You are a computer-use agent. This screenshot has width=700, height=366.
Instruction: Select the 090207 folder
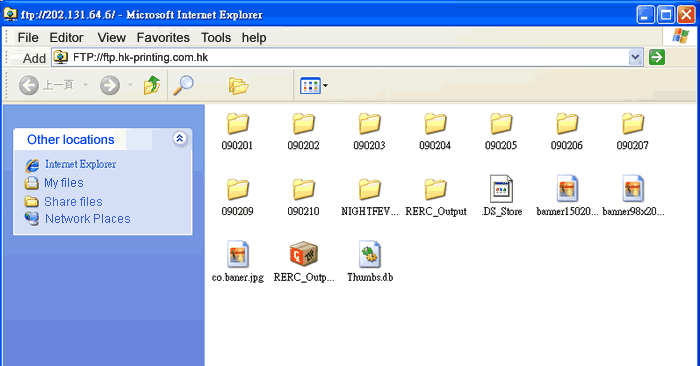633,132
